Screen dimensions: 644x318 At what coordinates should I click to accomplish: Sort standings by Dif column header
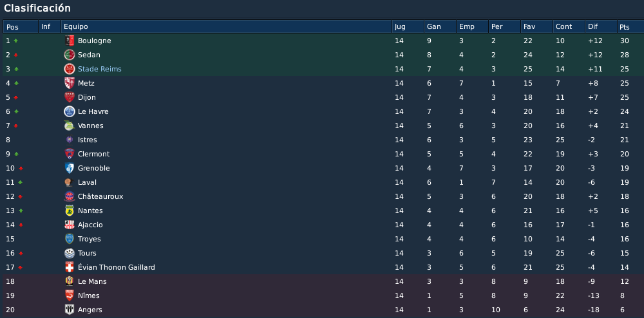(601, 26)
